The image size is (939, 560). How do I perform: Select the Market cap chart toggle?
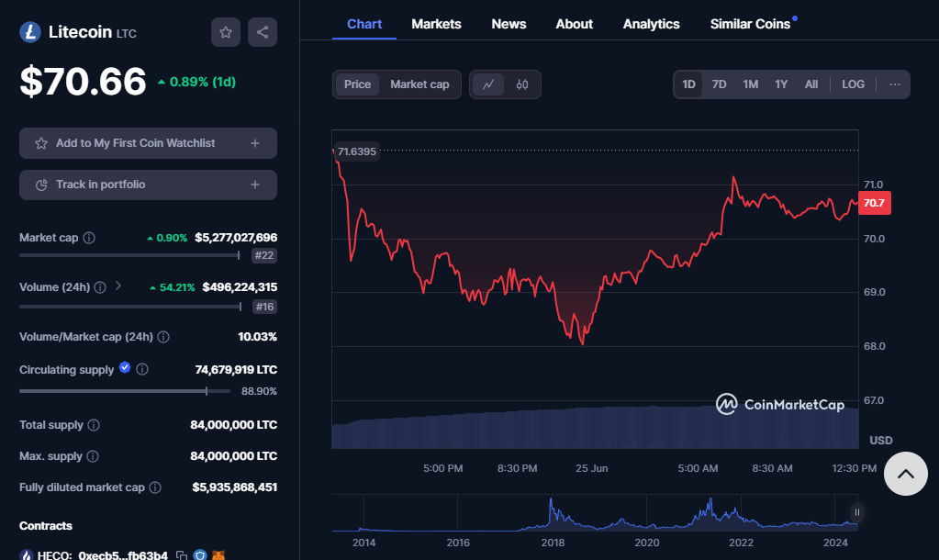pos(419,84)
